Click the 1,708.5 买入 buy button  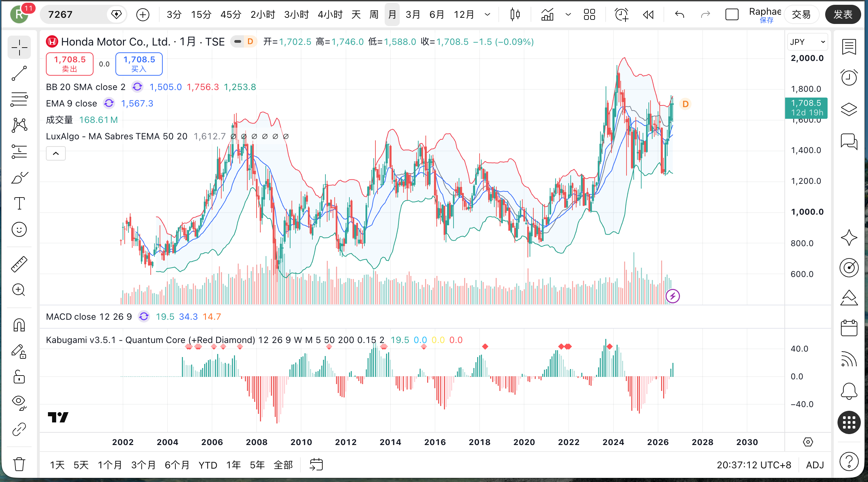pos(139,64)
